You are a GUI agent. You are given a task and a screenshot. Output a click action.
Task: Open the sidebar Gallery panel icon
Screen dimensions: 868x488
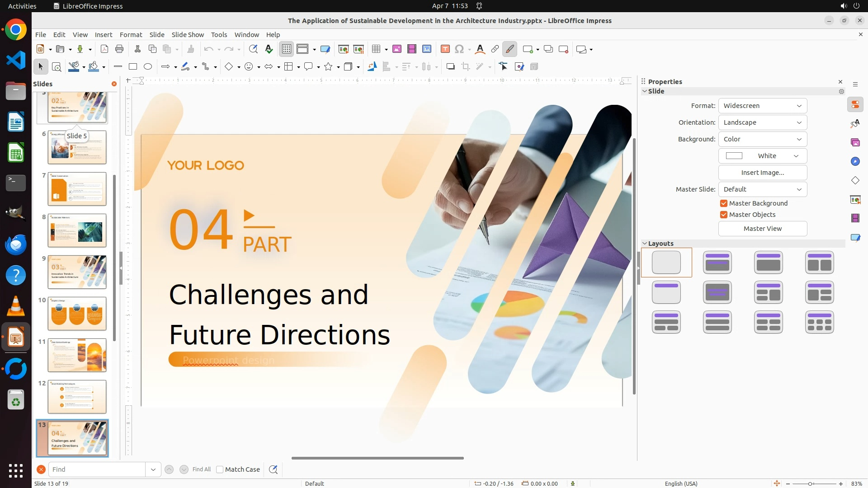click(x=855, y=143)
